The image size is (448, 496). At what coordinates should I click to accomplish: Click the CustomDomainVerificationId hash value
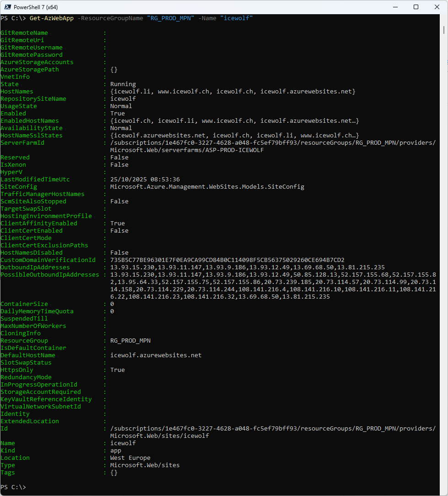pos(227,260)
